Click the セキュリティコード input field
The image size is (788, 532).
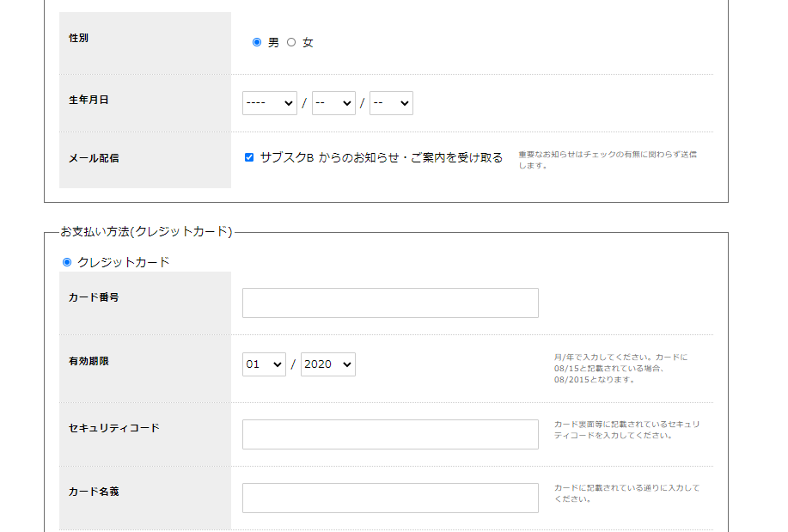tap(390, 434)
